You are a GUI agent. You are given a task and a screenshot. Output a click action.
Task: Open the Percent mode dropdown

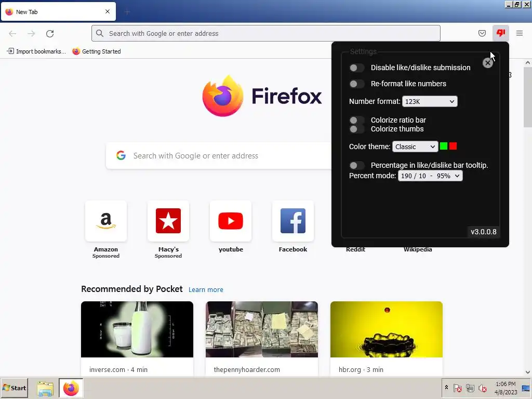[430, 176]
